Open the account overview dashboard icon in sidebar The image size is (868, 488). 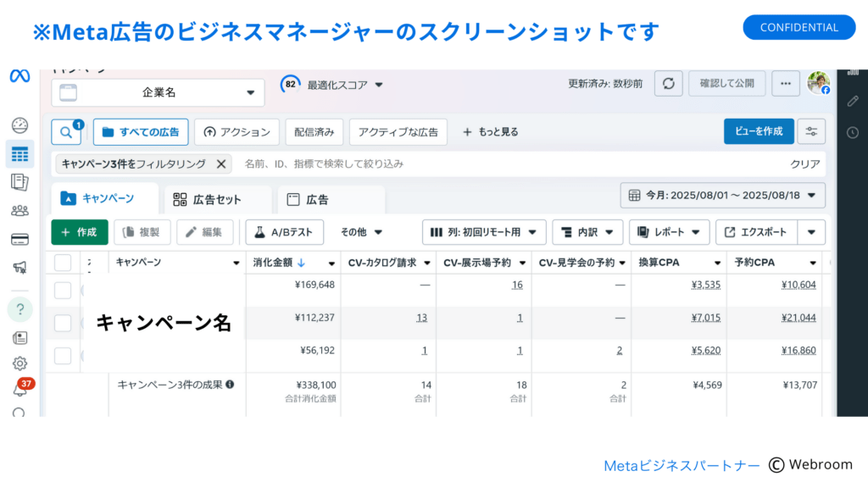(19, 125)
